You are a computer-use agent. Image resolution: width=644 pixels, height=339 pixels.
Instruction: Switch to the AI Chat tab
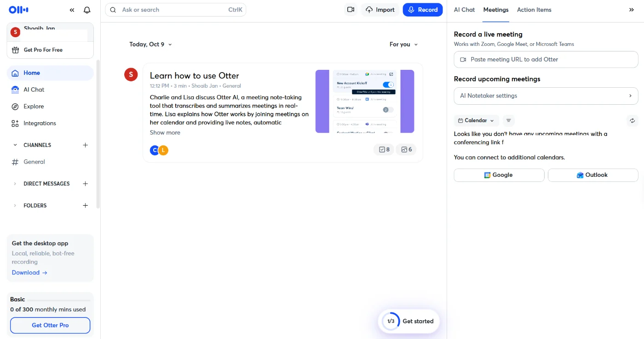(464, 10)
